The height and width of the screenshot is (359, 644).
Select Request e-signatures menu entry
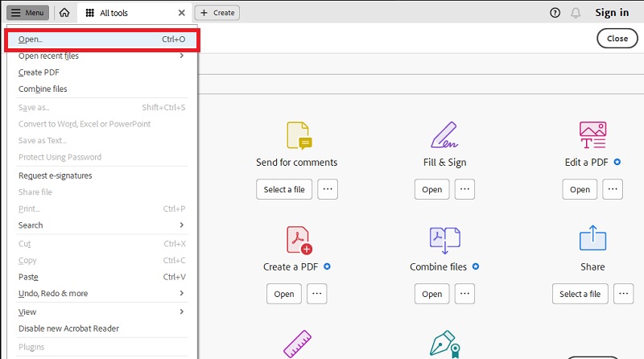(102, 175)
